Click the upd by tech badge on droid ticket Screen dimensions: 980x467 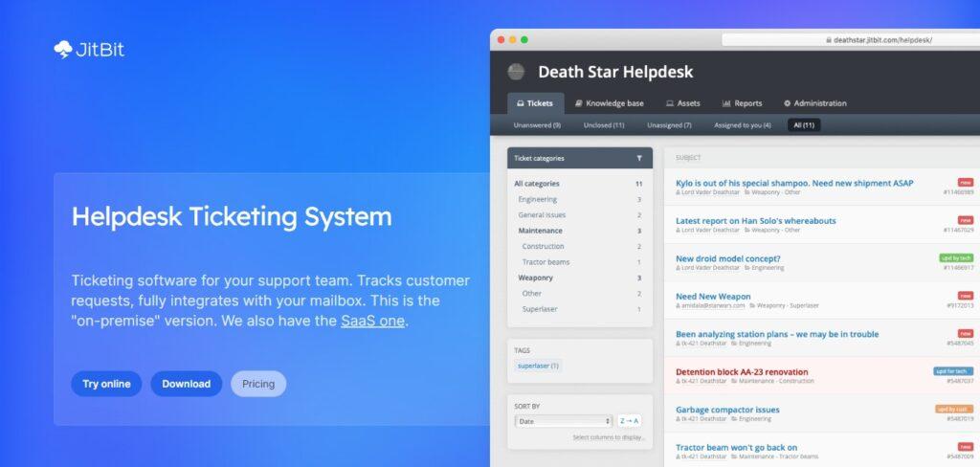click(x=956, y=257)
